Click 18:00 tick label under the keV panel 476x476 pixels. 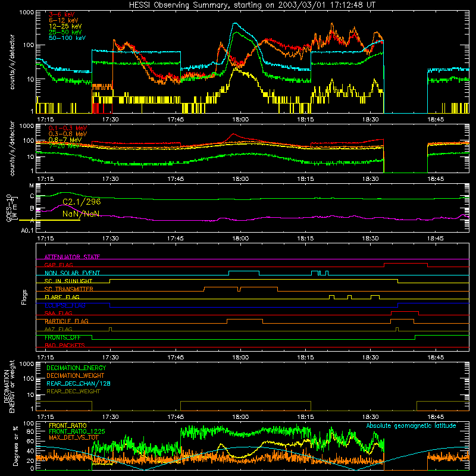(x=240, y=120)
